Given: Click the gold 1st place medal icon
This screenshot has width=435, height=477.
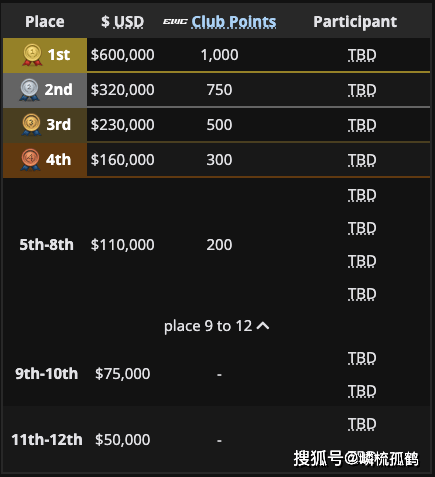Looking at the screenshot, I should (x=32, y=55).
